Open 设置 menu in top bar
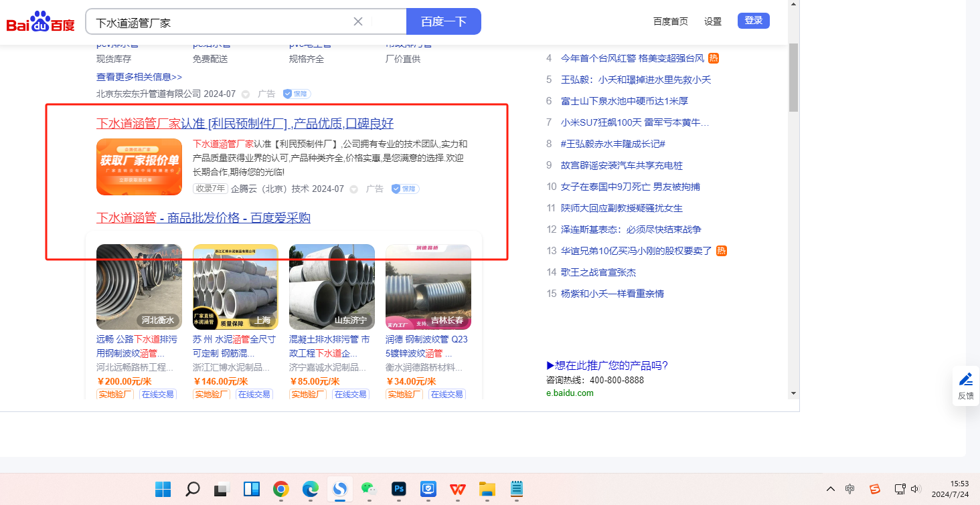Viewport: 980px width, 505px height. click(x=712, y=21)
